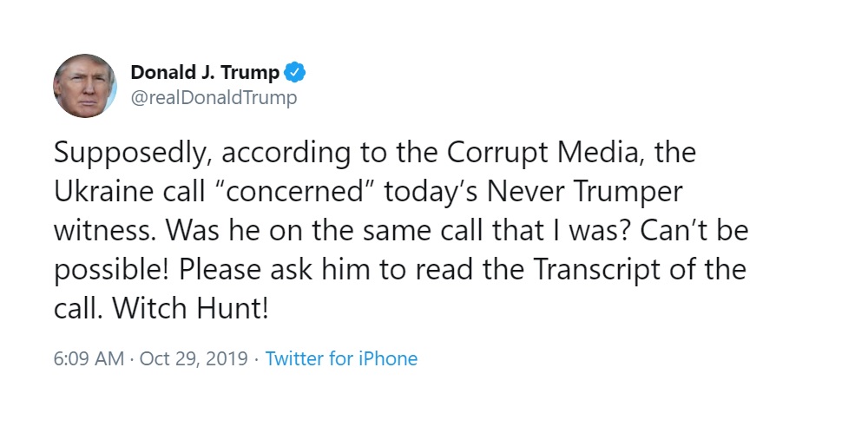Click the word Supposedly in the tweet

pos(132,154)
